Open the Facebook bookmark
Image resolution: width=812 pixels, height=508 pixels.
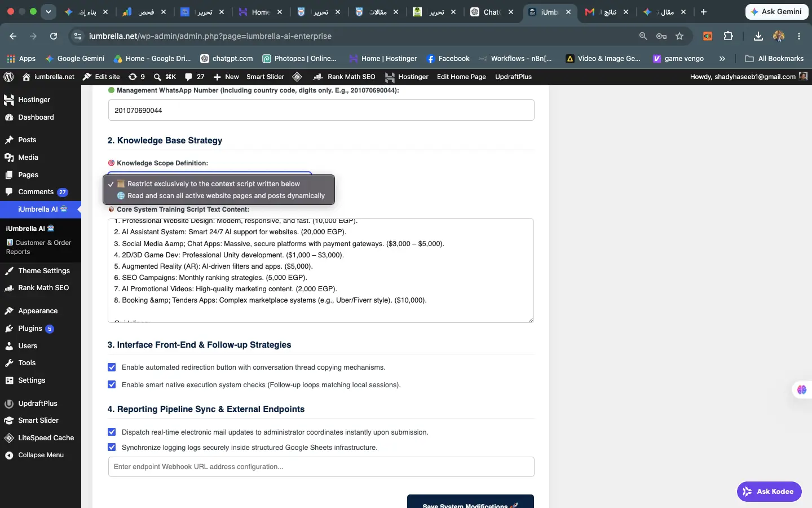pyautogui.click(x=448, y=59)
